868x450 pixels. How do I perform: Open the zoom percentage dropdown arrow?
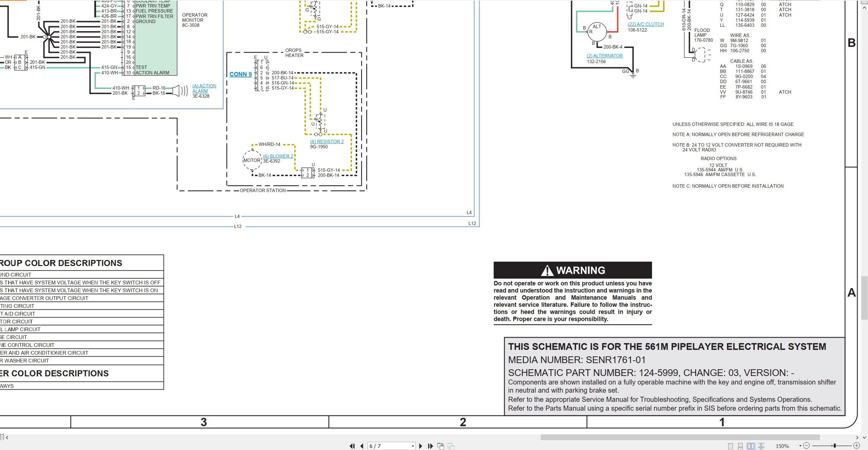(800, 446)
